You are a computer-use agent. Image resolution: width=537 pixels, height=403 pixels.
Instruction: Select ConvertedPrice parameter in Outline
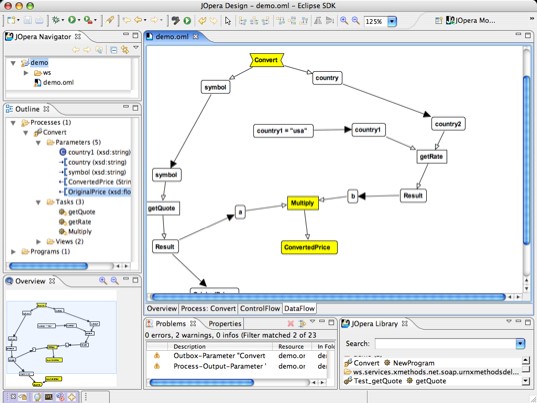95,182
